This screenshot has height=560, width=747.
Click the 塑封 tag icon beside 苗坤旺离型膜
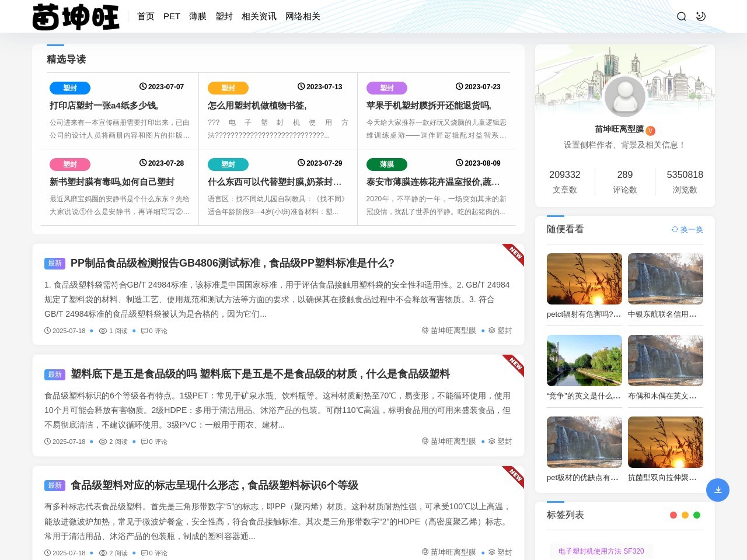tap(491, 330)
